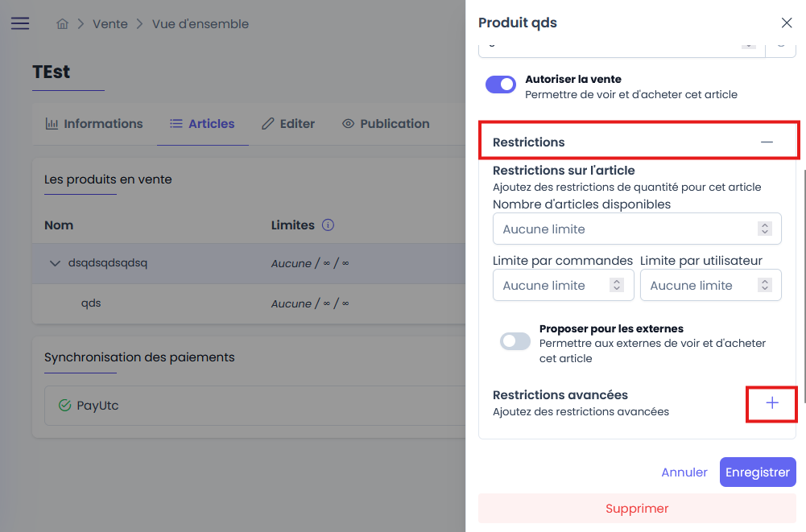
Task: Click stepper of Limite par commandes
Action: [616, 285]
